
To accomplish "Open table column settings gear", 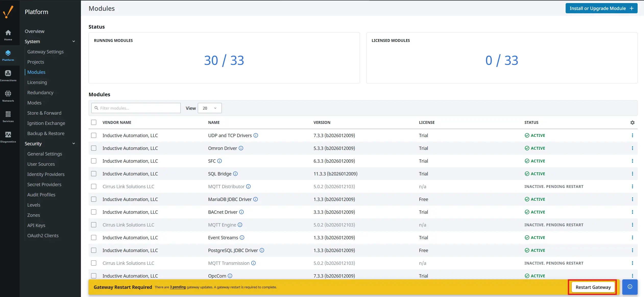I will coord(632,123).
